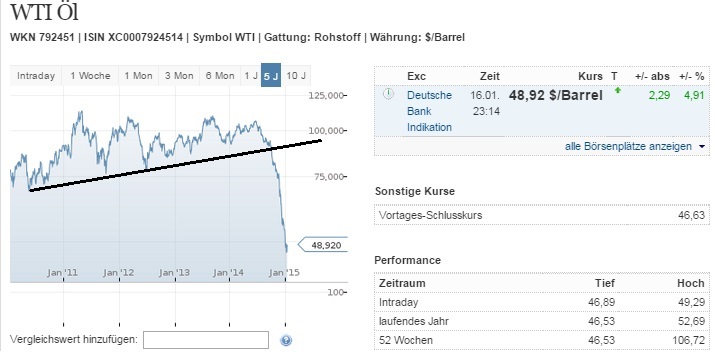Click the Jan '12 axis label
Viewport: 715px width, 361px height.
click(119, 273)
